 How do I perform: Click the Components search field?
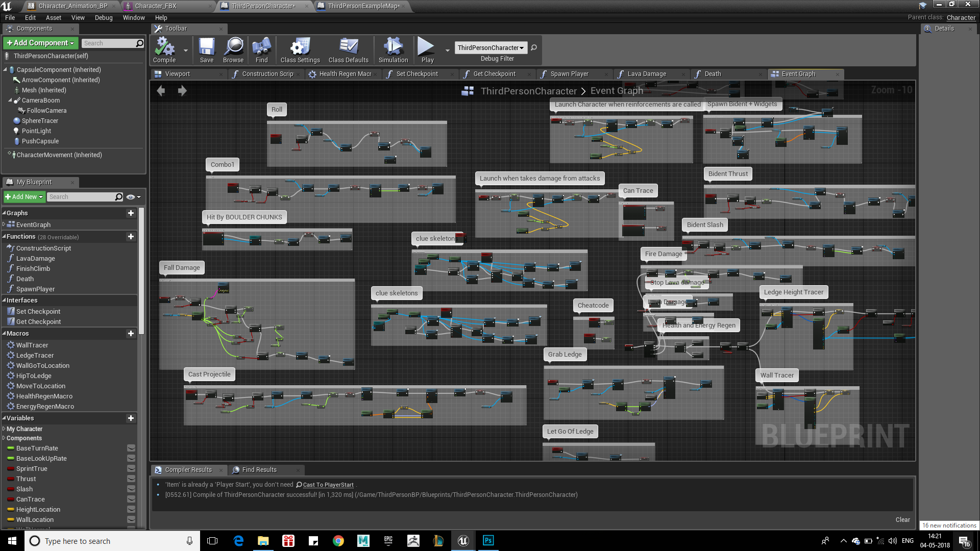(x=108, y=43)
